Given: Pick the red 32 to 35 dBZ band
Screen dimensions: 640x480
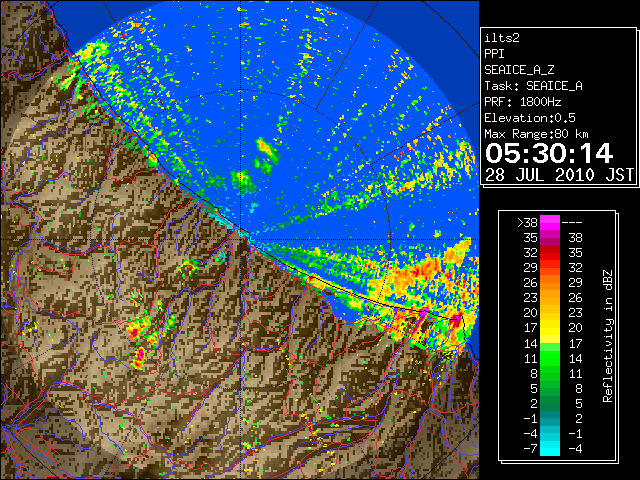Looking at the screenshot, I should coord(550,253).
